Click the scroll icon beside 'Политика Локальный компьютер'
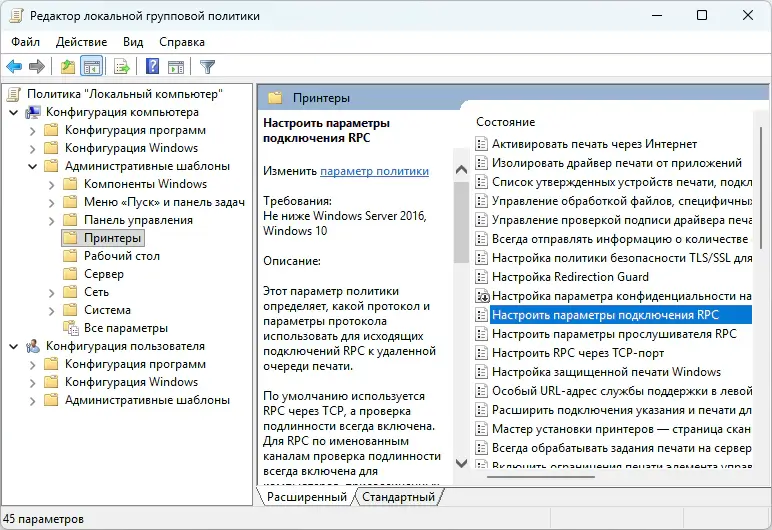Image resolution: width=772 pixels, height=530 pixels. (15, 94)
